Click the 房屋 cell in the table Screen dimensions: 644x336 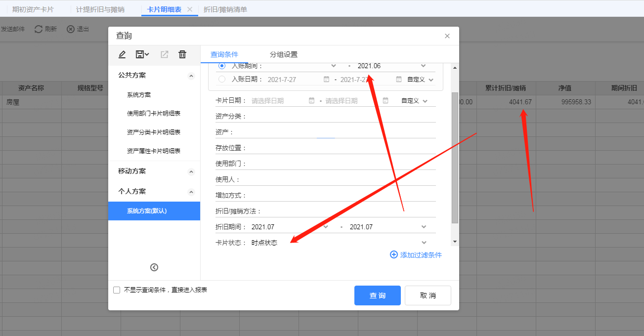pos(32,102)
